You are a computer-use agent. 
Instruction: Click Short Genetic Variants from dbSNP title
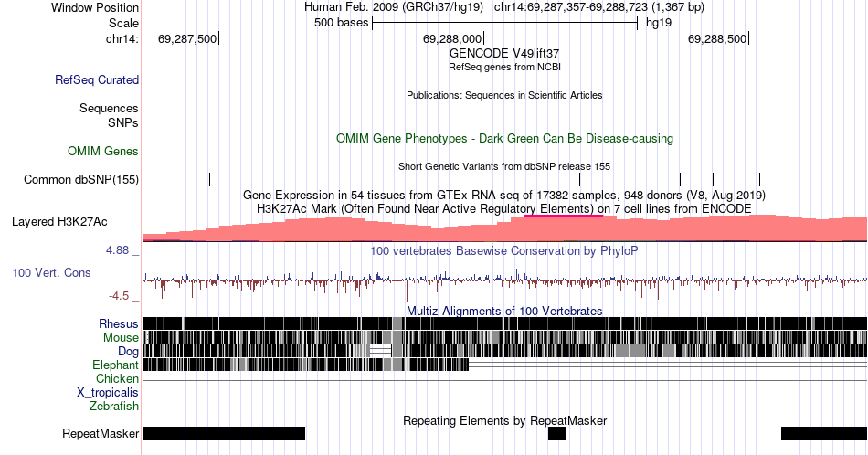pos(504,166)
